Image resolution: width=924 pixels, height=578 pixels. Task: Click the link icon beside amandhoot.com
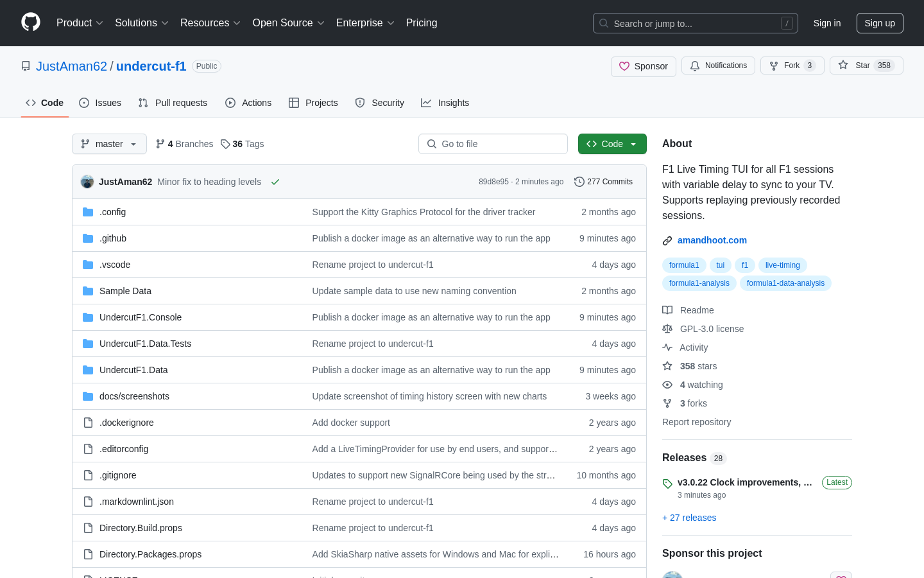tap(667, 241)
